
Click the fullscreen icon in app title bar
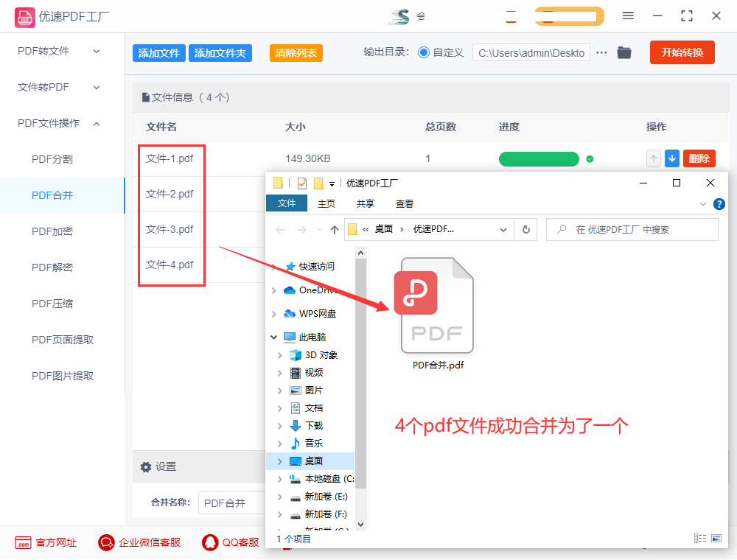pos(687,16)
